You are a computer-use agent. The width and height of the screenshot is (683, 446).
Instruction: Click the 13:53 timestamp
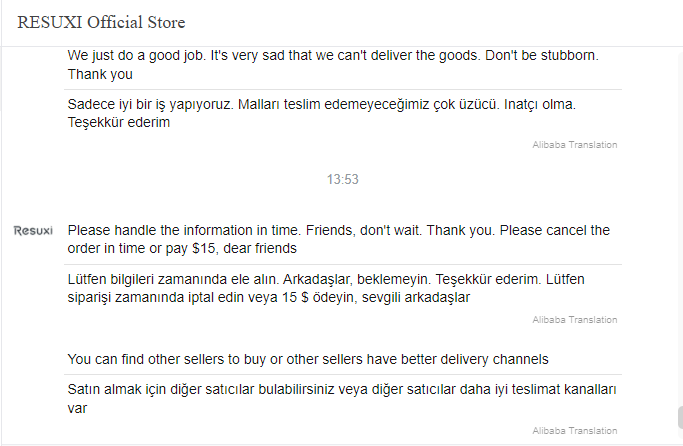coord(343,179)
